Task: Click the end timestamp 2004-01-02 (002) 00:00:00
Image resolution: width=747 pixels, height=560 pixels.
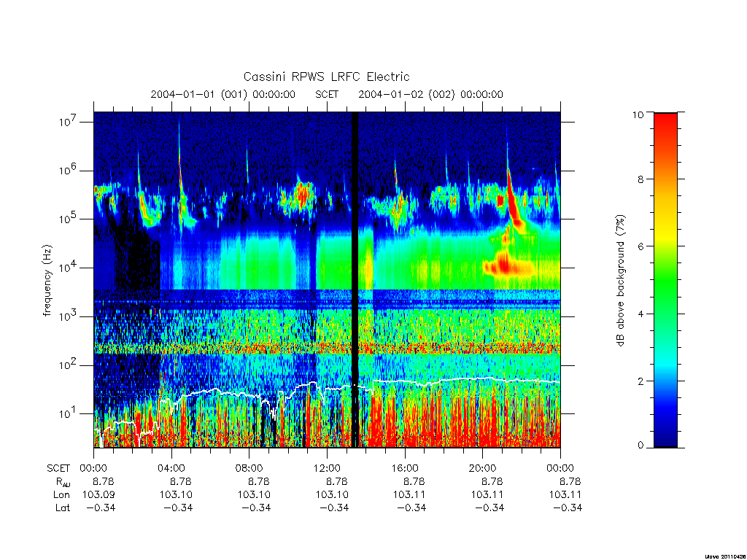Action: [x=430, y=94]
